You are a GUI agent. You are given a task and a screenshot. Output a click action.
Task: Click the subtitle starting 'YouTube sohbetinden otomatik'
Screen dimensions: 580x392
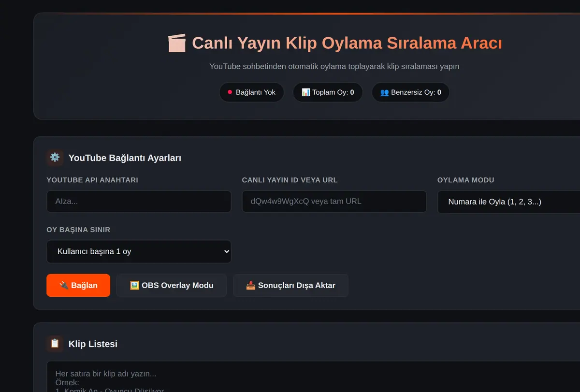334,66
